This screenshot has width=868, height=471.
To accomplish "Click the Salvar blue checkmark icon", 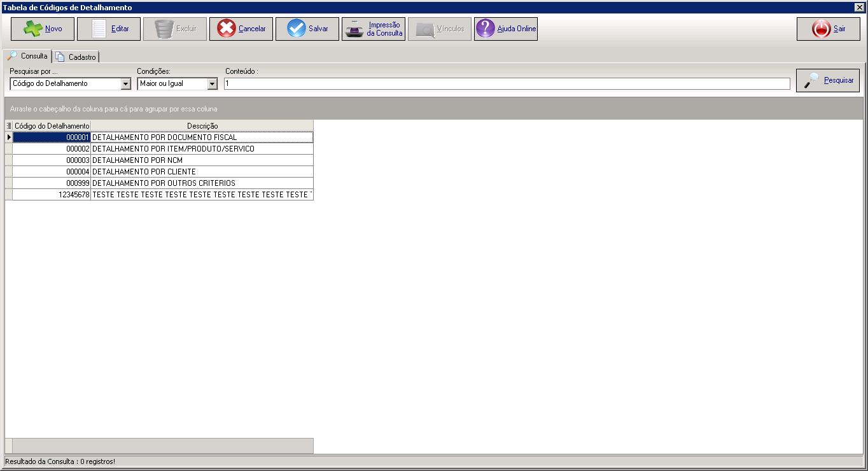I will pos(297,29).
